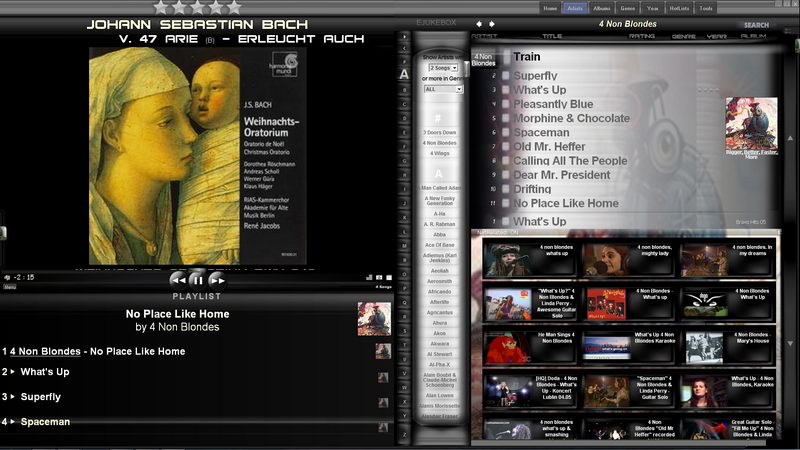Image resolution: width=800 pixels, height=450 pixels.
Task: Click the SEARCH button
Action: (x=756, y=25)
